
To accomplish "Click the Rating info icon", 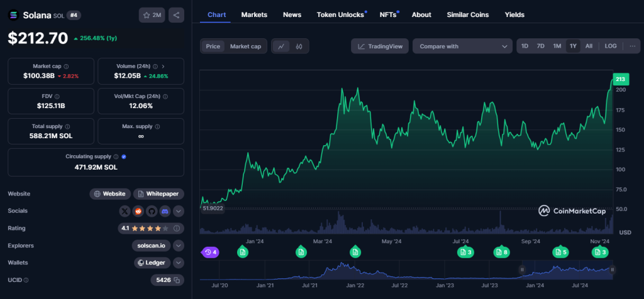I will coord(177,228).
